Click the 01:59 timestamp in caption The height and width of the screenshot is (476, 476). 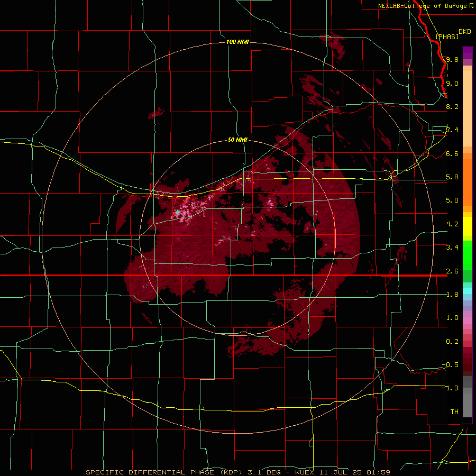pos(378,472)
